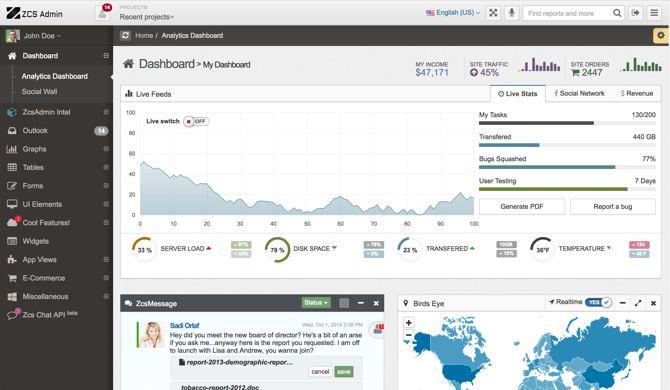Open the yellow settings gear icon
The height and width of the screenshot is (390, 670).
(661, 35)
